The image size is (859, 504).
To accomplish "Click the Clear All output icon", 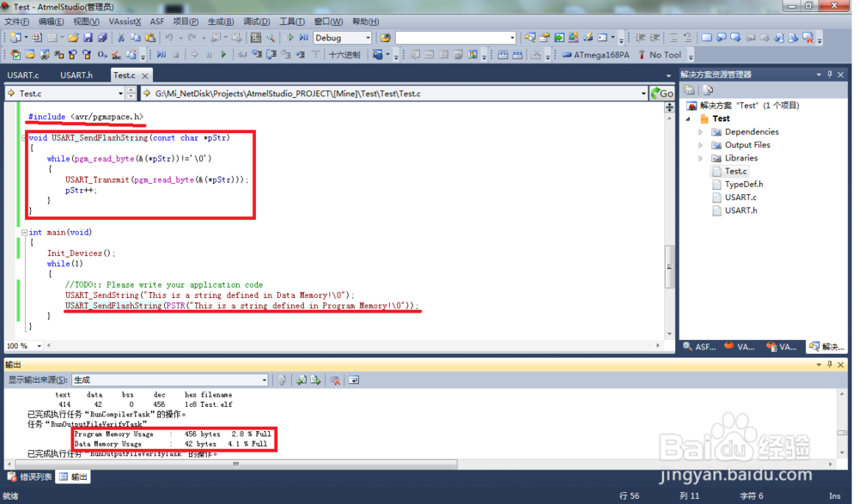I will point(336,380).
